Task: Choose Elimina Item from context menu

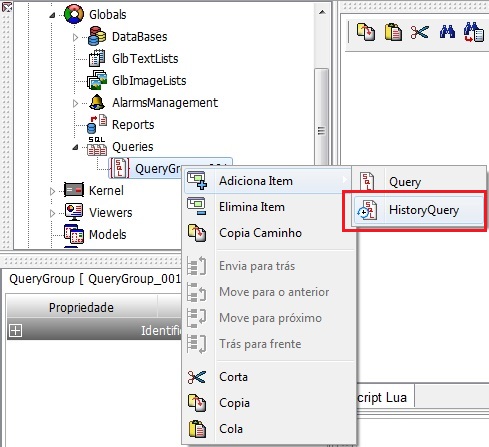Action: tap(268, 207)
